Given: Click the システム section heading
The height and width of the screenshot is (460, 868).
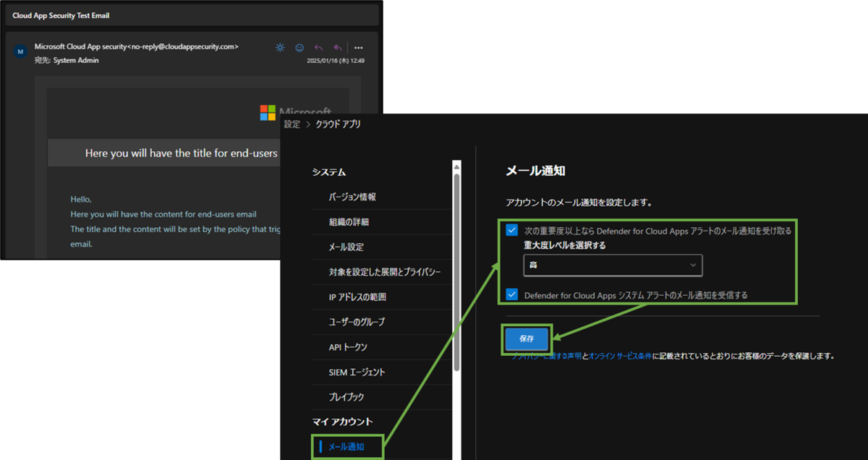Looking at the screenshot, I should (x=329, y=172).
